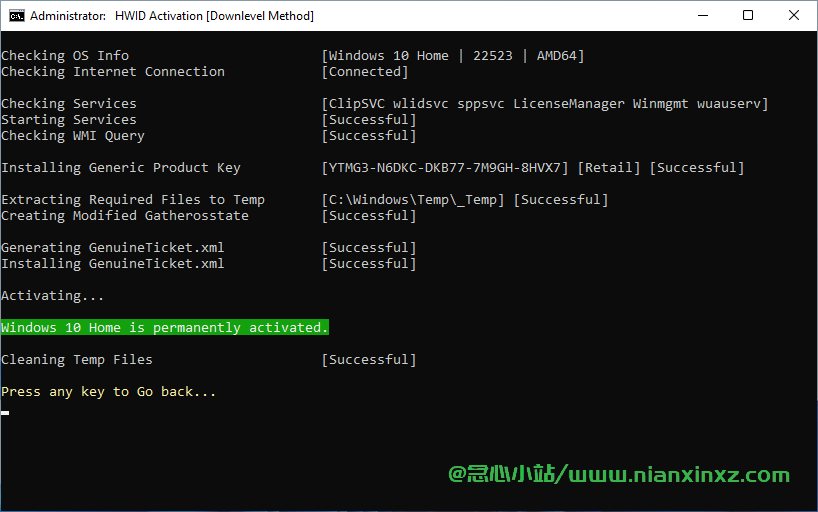Click the text 'Cleaning Temp Files'

coord(77,360)
